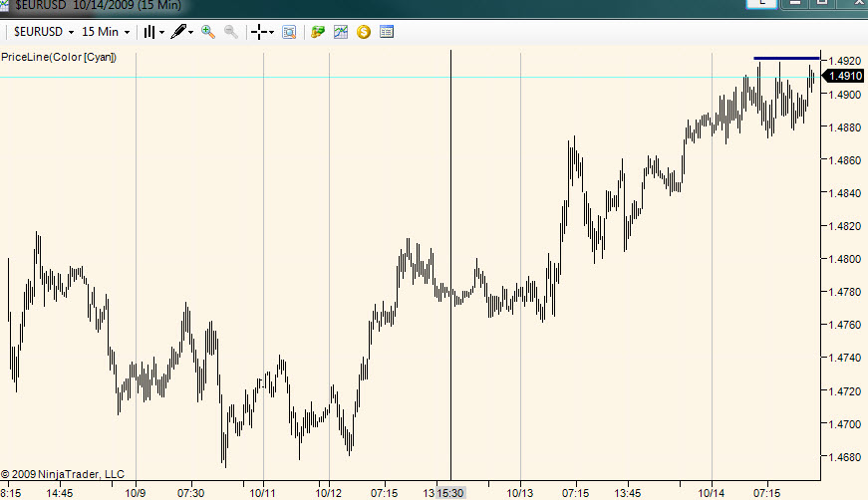Click the 14:45 time label on axis

[x=59, y=493]
